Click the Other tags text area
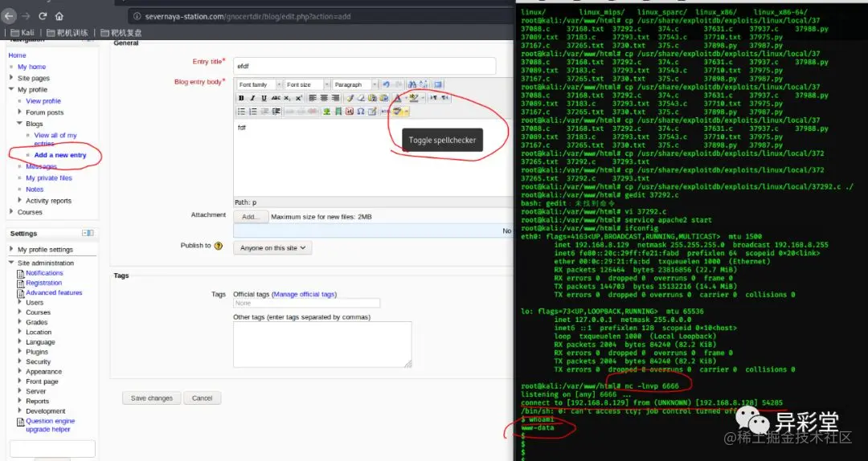This screenshot has height=461, width=868. (322, 345)
